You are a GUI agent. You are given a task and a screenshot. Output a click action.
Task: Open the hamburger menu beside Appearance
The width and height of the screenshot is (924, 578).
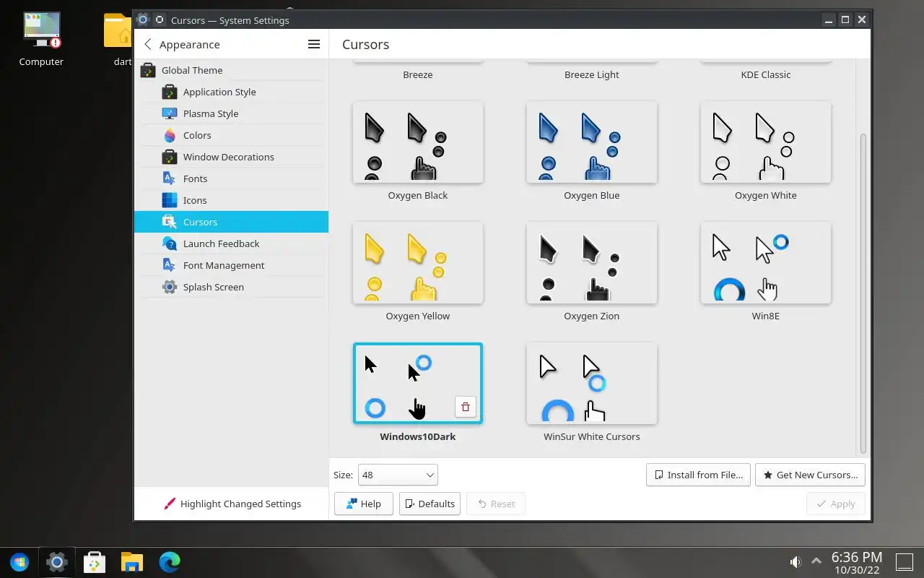(314, 44)
